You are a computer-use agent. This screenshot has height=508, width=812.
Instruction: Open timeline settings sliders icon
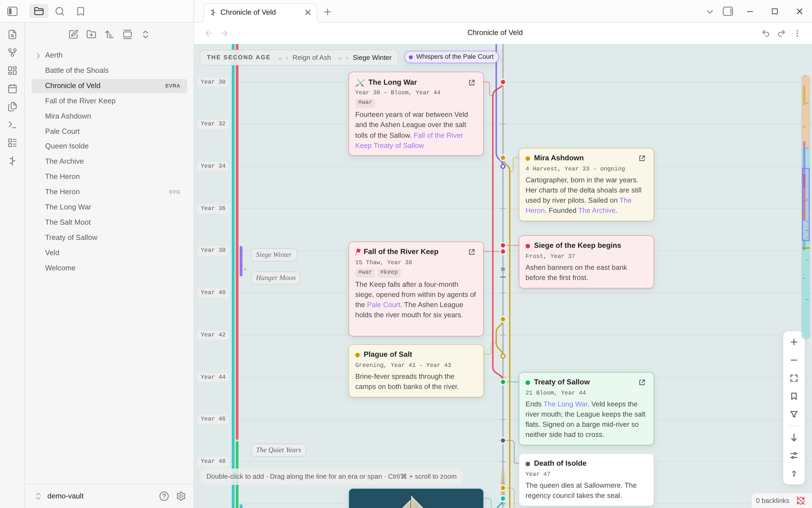[x=794, y=456]
